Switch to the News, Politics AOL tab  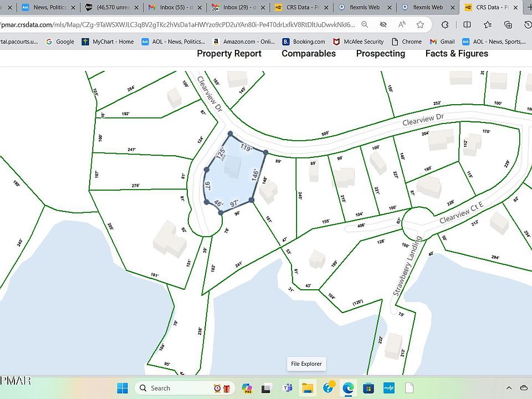pos(49,7)
